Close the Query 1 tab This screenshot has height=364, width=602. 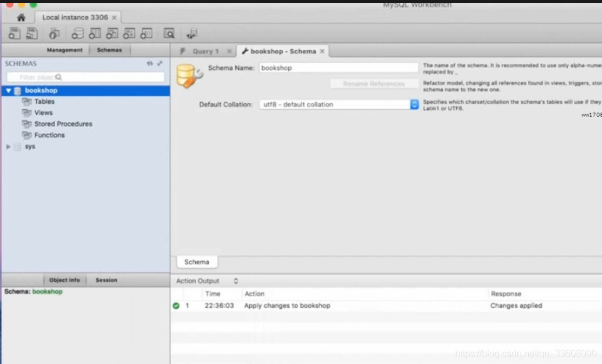tap(229, 51)
